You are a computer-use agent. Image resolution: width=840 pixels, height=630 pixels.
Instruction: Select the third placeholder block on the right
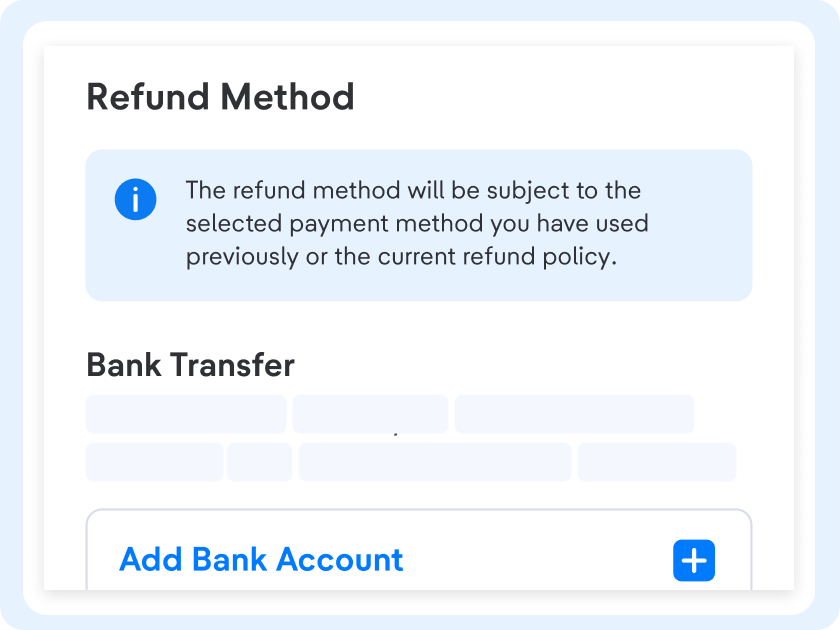point(575,413)
